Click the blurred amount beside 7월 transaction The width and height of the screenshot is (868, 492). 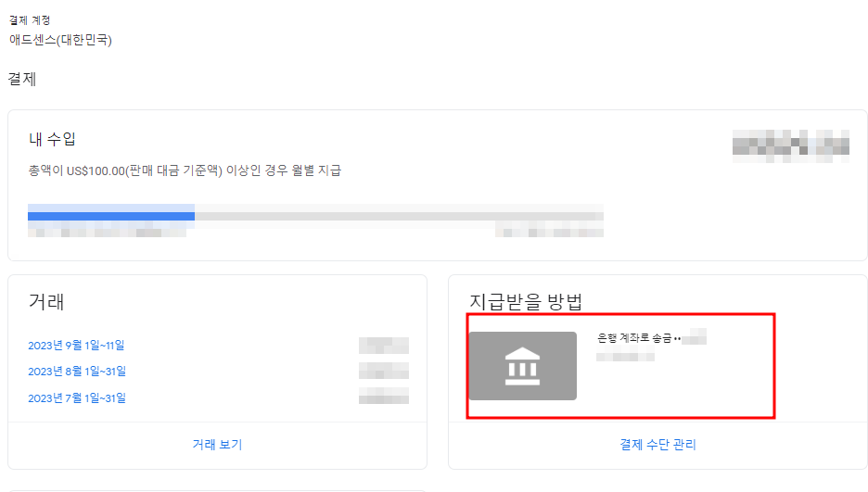(384, 396)
